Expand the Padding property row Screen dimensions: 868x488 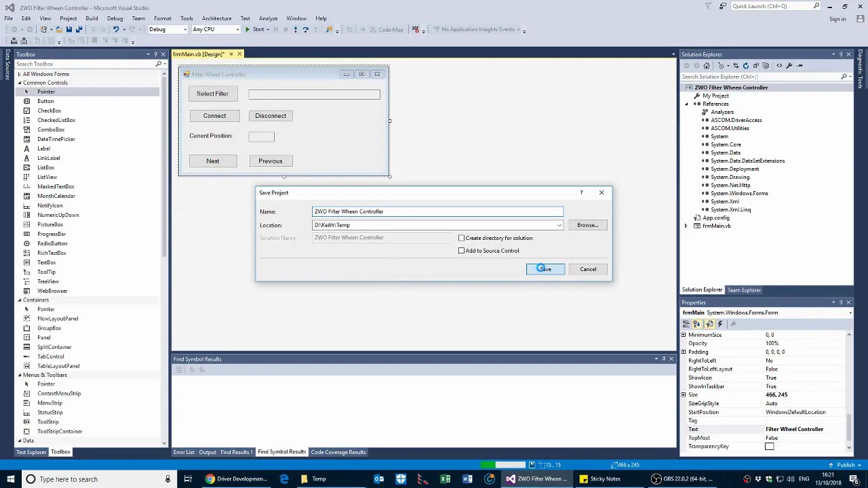[x=684, y=352]
